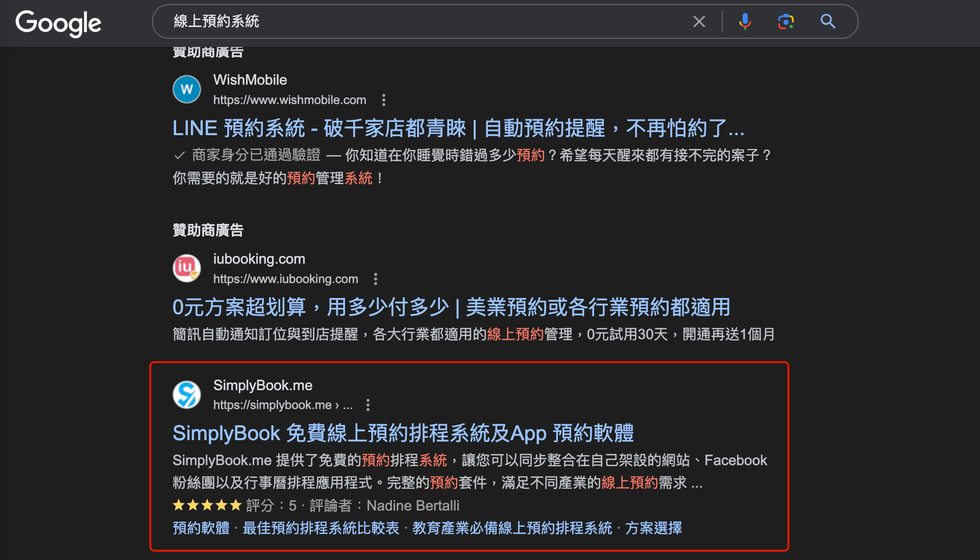Click the magnifier search button

tap(827, 21)
